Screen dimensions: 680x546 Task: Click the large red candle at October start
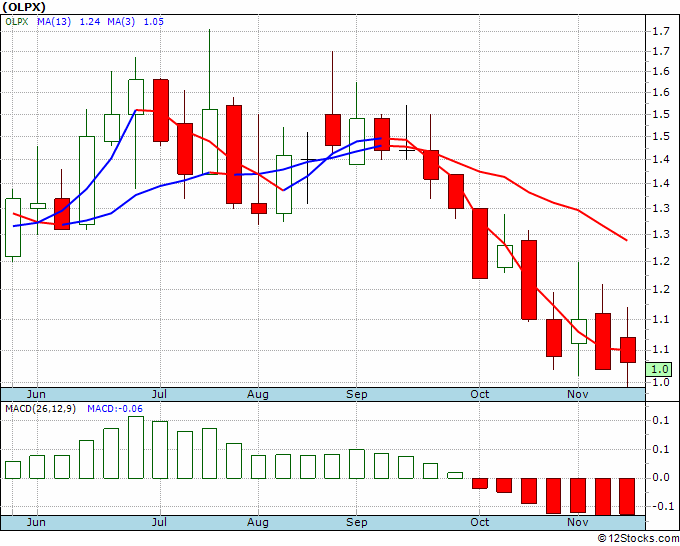click(x=480, y=243)
